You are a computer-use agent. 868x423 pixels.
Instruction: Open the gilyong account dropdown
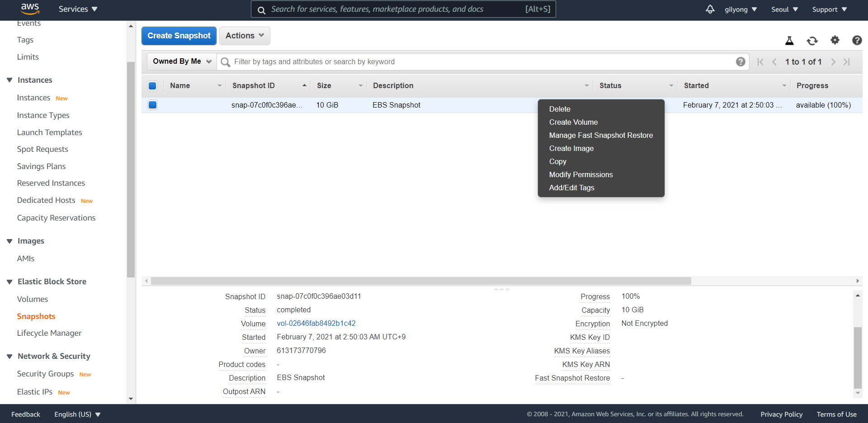click(741, 9)
